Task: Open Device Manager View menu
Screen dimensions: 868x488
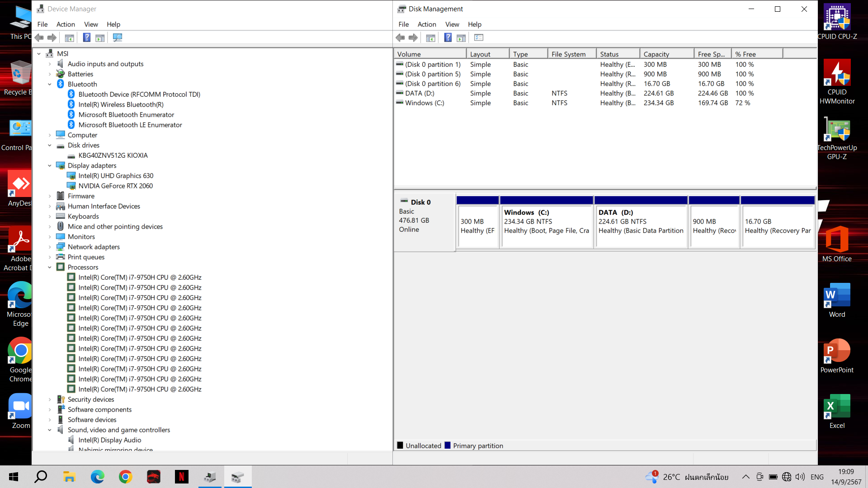Action: point(91,24)
